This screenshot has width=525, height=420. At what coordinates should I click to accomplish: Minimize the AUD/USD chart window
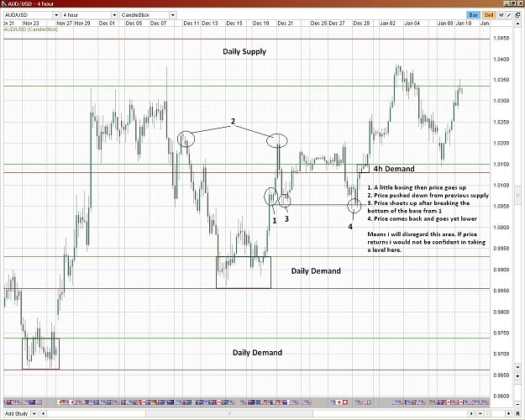pyautogui.click(x=507, y=3)
